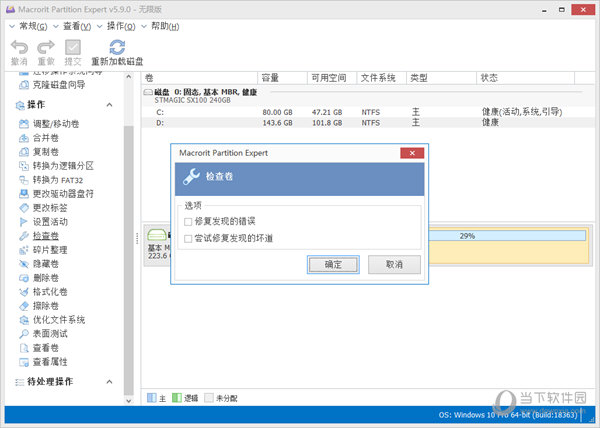Click 碎片整理 defragment in sidebar
The height and width of the screenshot is (428, 600).
click(x=50, y=250)
